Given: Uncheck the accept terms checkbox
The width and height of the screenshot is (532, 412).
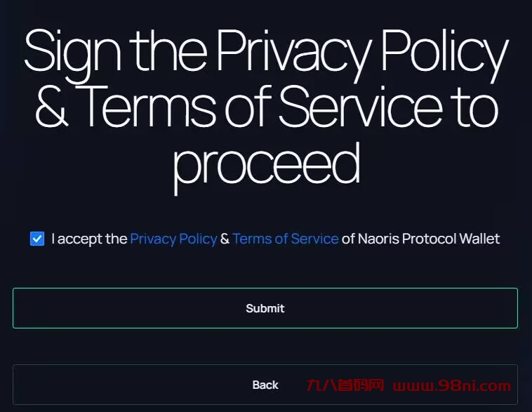Looking at the screenshot, I should click(37, 239).
